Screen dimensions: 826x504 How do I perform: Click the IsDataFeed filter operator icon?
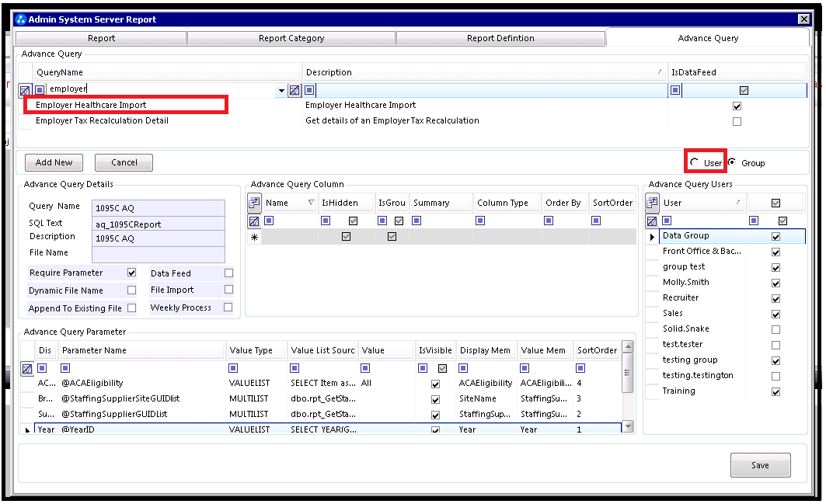[675, 90]
